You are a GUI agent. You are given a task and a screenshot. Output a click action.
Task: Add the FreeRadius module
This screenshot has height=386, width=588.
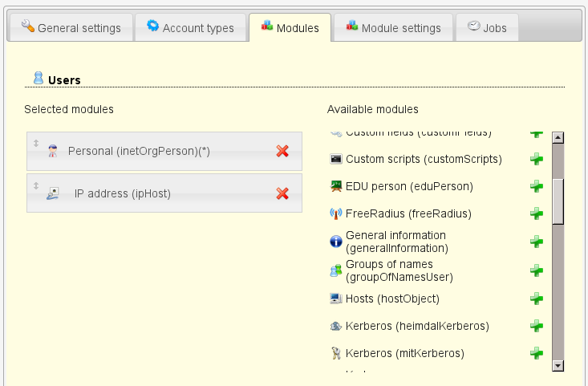[x=537, y=213]
